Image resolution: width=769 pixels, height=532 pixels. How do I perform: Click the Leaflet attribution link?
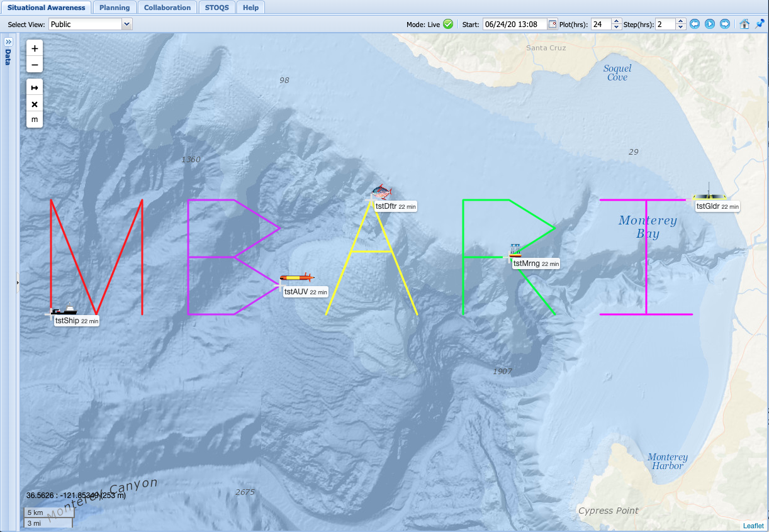click(x=753, y=526)
